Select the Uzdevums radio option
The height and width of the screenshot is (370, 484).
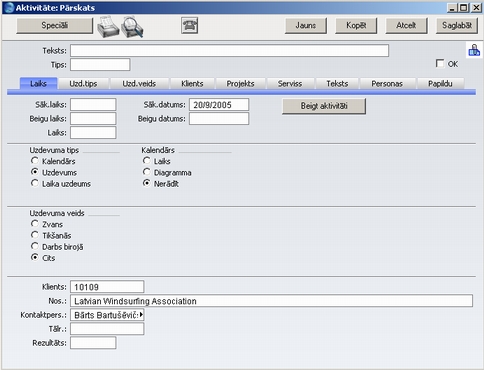click(35, 172)
